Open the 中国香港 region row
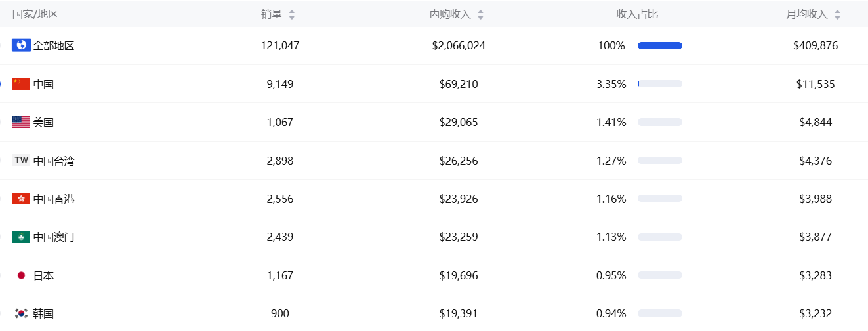The image size is (868, 331). [x=54, y=199]
